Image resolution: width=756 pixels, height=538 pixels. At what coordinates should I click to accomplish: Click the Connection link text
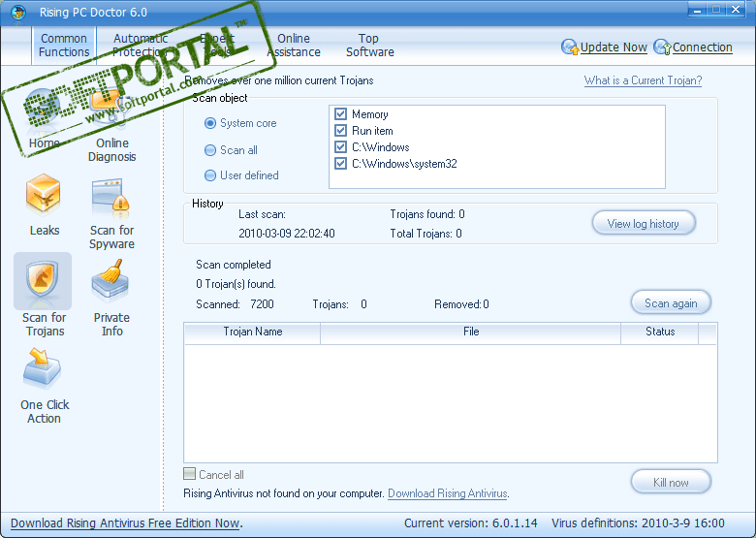pyautogui.click(x=703, y=47)
